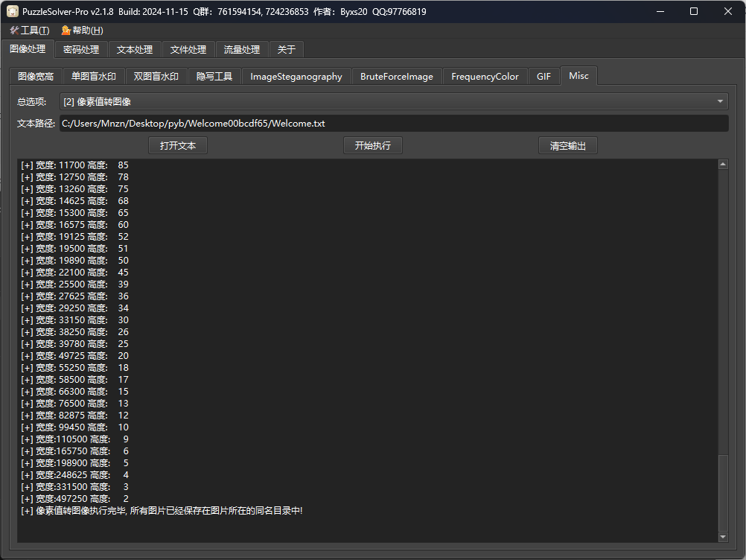Image resolution: width=746 pixels, height=560 pixels.
Task: Clear output with 清空输出 button
Action: click(568, 146)
